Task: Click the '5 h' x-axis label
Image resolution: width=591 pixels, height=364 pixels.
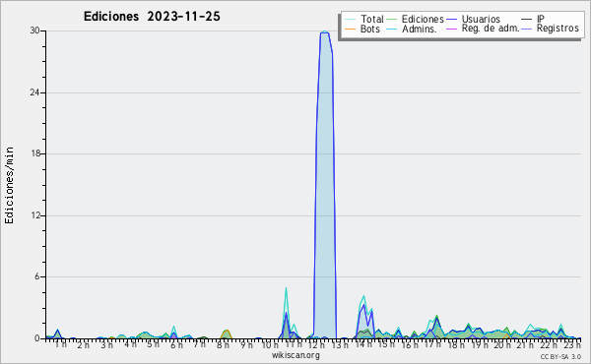Action: coord(153,344)
